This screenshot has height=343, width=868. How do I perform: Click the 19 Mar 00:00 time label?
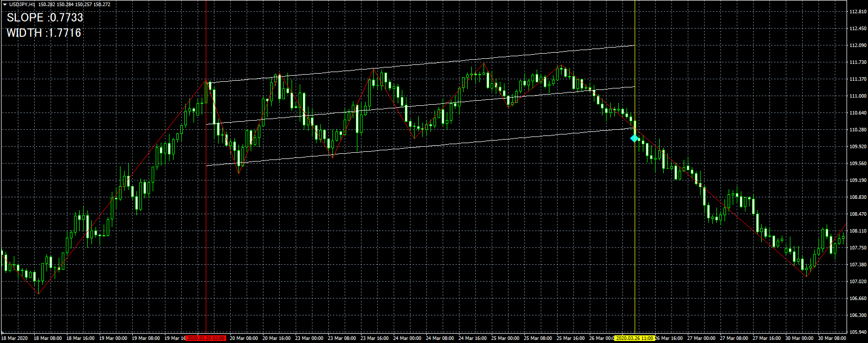[113, 338]
